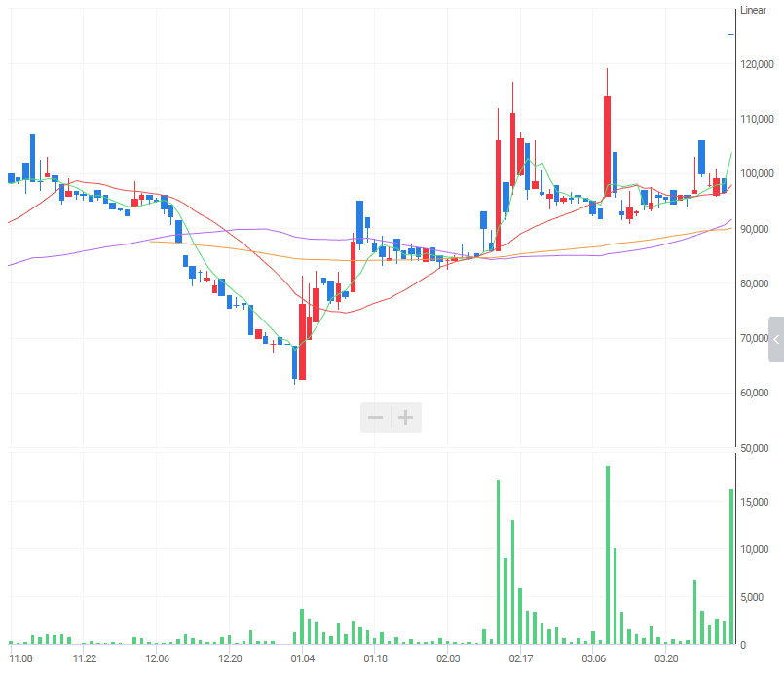The height and width of the screenshot is (677, 784).
Task: Click the 5,000 volume axis label
Action: point(752,597)
